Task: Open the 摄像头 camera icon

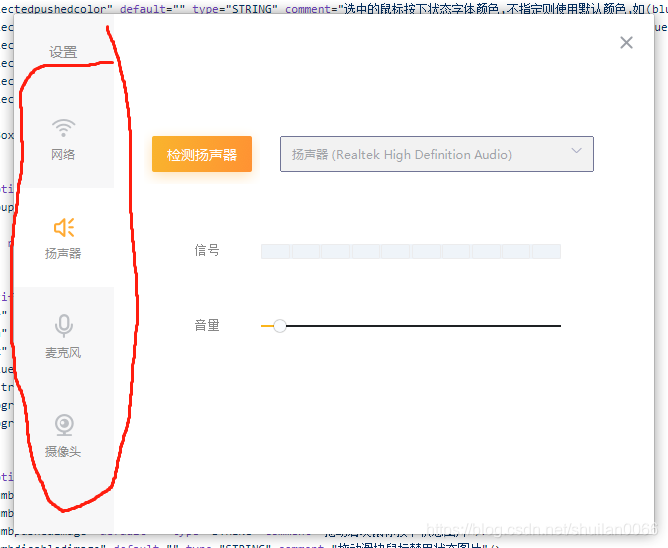Action: point(64,425)
